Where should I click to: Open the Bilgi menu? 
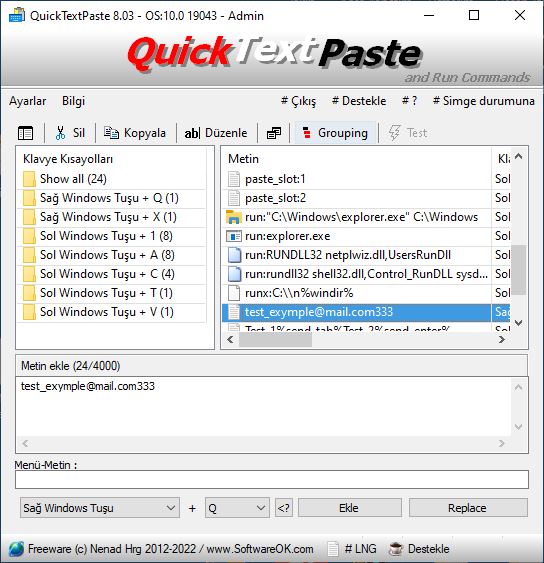73,101
